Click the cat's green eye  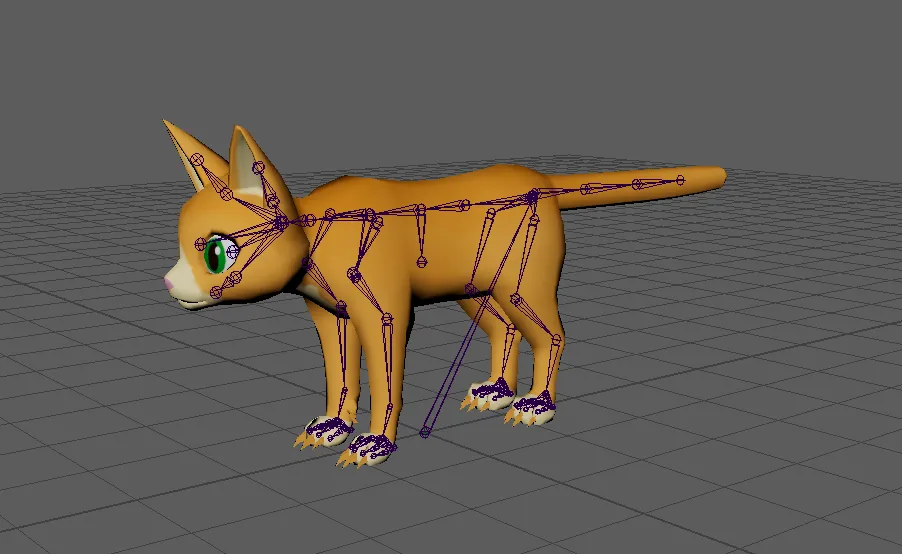[x=215, y=257]
